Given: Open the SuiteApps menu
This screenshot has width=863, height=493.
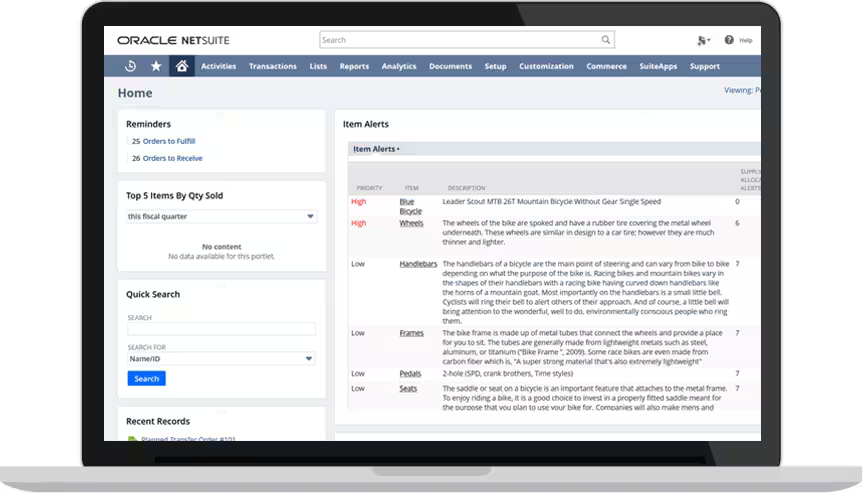Looking at the screenshot, I should [x=658, y=66].
